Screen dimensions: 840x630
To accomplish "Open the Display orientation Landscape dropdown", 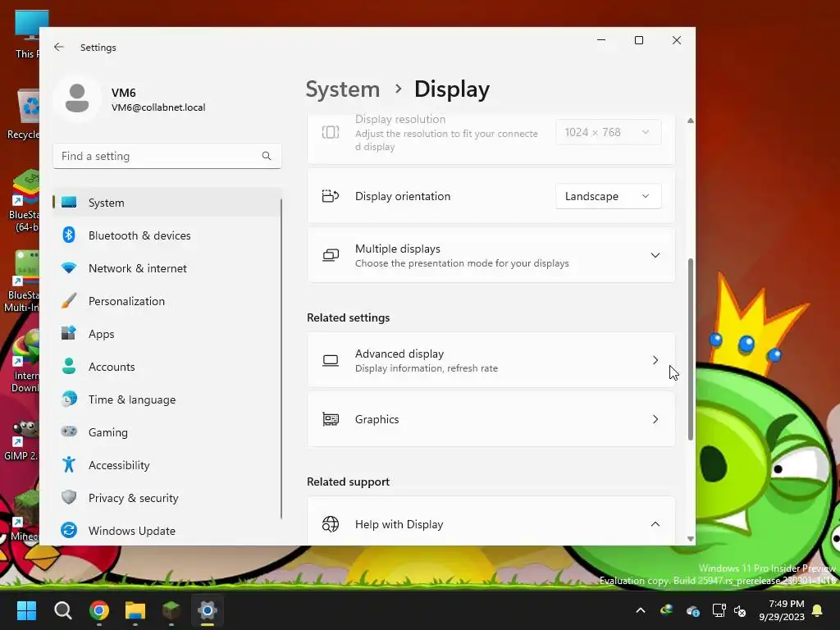I will point(608,197).
